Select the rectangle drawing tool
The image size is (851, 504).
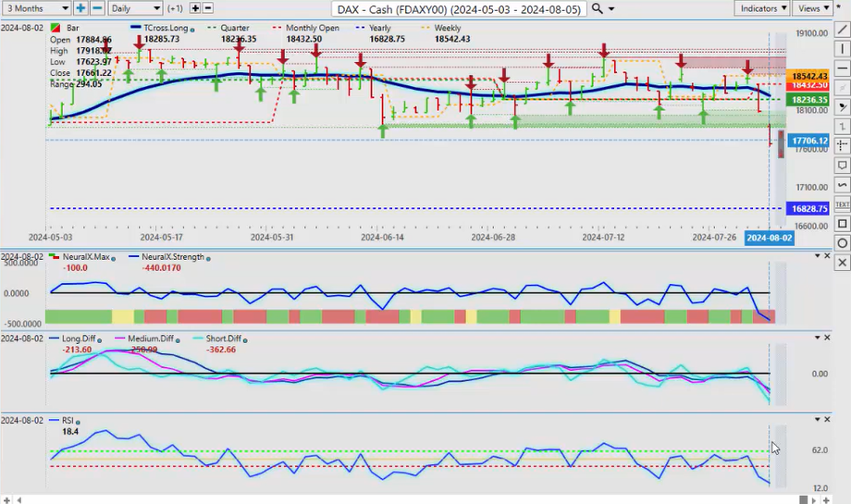tap(842, 223)
